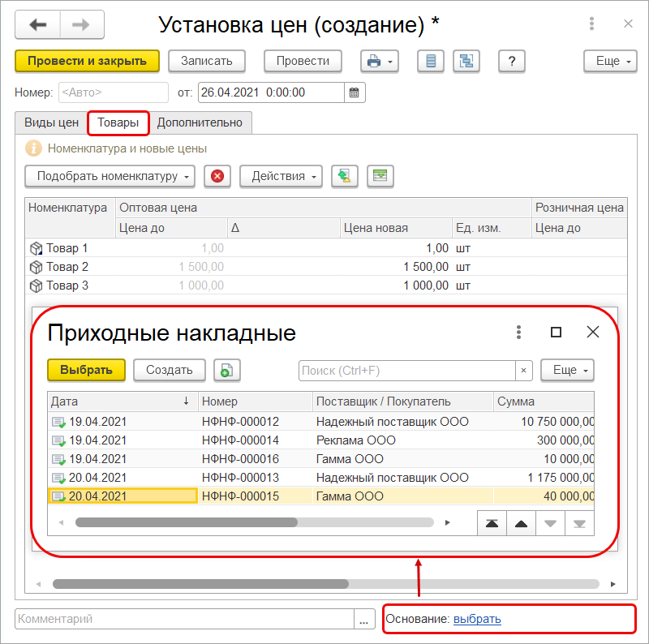Focus the date field 26.04.2021 0:00:00
The width and height of the screenshot is (649, 644).
[x=271, y=92]
